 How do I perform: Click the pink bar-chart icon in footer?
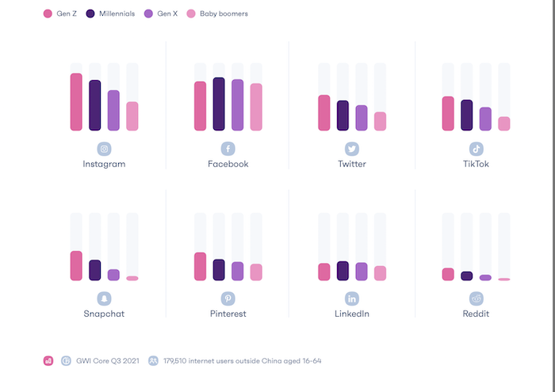tap(48, 360)
